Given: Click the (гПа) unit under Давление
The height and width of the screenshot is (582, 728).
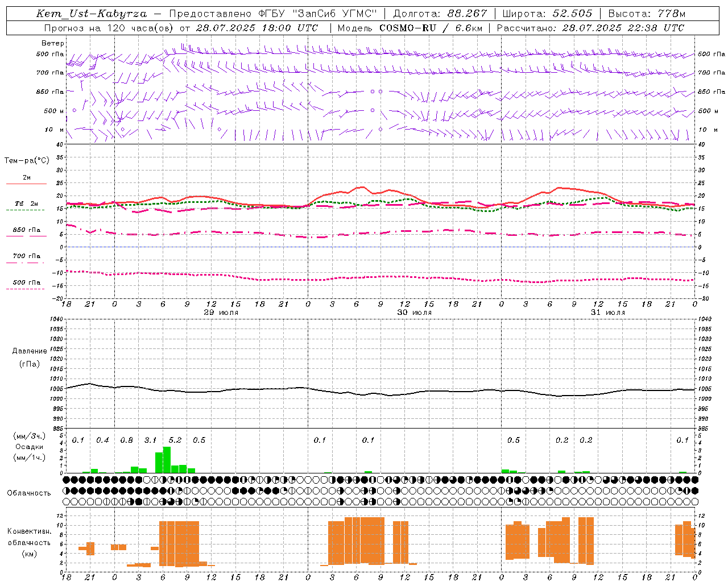Looking at the screenshot, I should click(30, 364).
